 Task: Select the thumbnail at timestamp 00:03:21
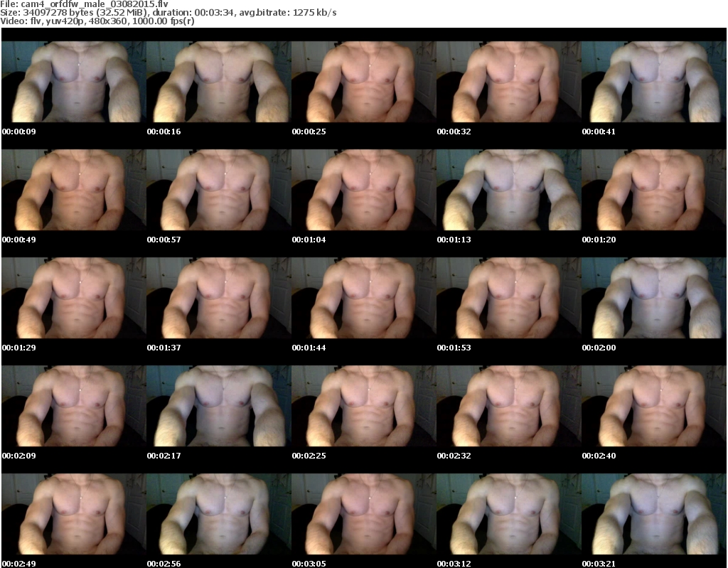coord(654,514)
